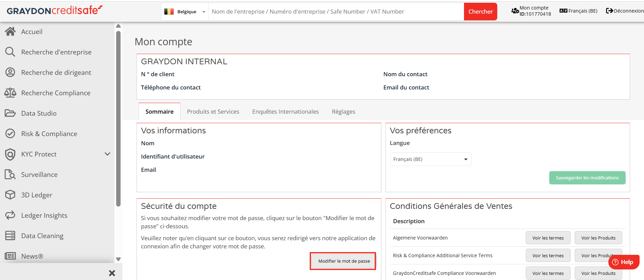Viewport: 644px width, 280px height.
Task: View products for GraydonCreditsafe Compliance Voorwaarden
Action: tap(598, 273)
